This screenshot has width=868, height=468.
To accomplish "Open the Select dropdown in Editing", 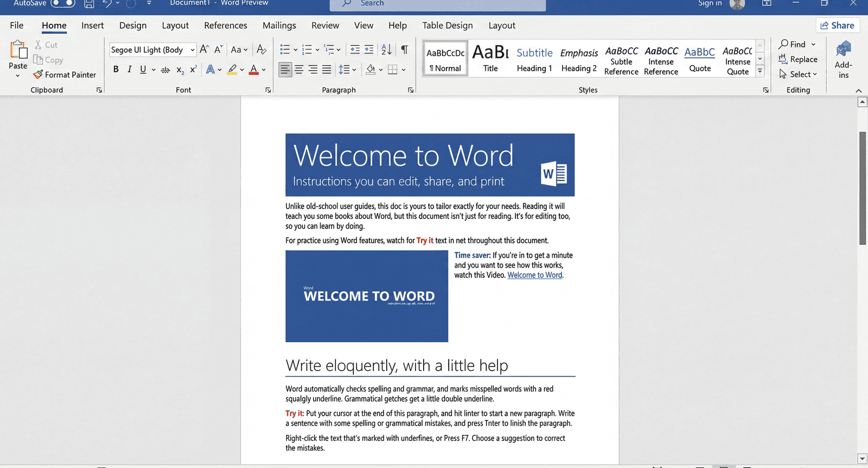I will [x=798, y=74].
